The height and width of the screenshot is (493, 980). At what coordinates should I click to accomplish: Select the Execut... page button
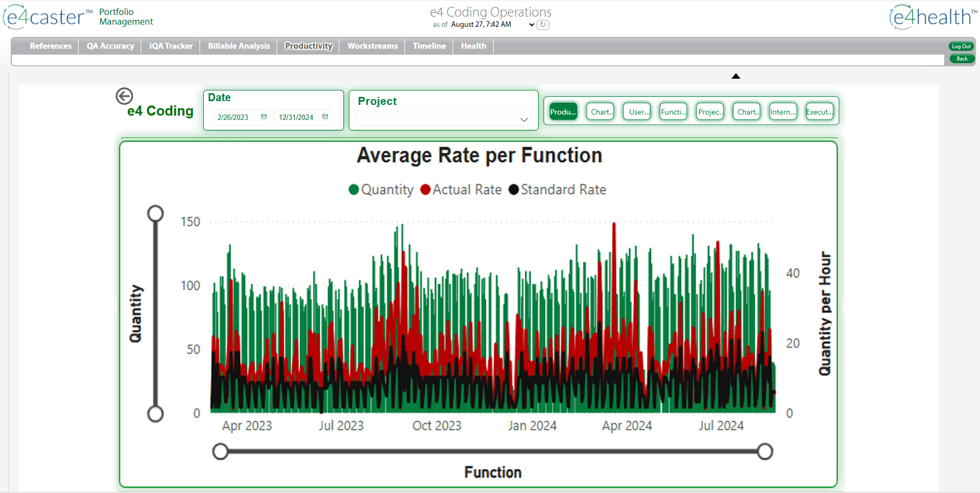click(820, 111)
